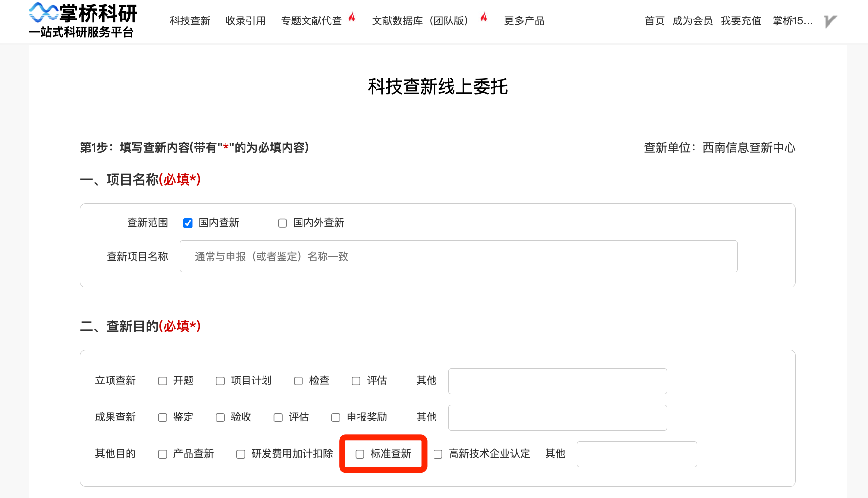This screenshot has height=498, width=868.
Task: Click the flame icon beside 文献数据库（团队版）
Action: pos(484,18)
